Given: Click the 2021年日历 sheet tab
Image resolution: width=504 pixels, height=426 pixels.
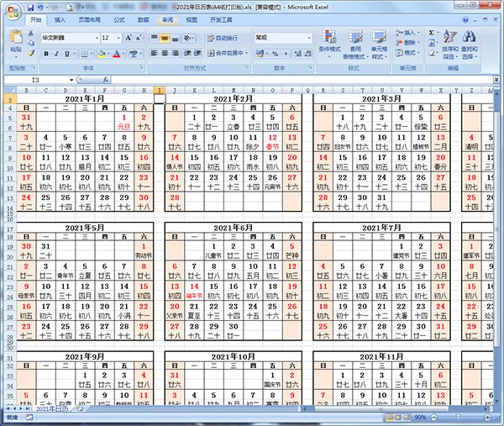Looking at the screenshot, I should (x=52, y=408).
